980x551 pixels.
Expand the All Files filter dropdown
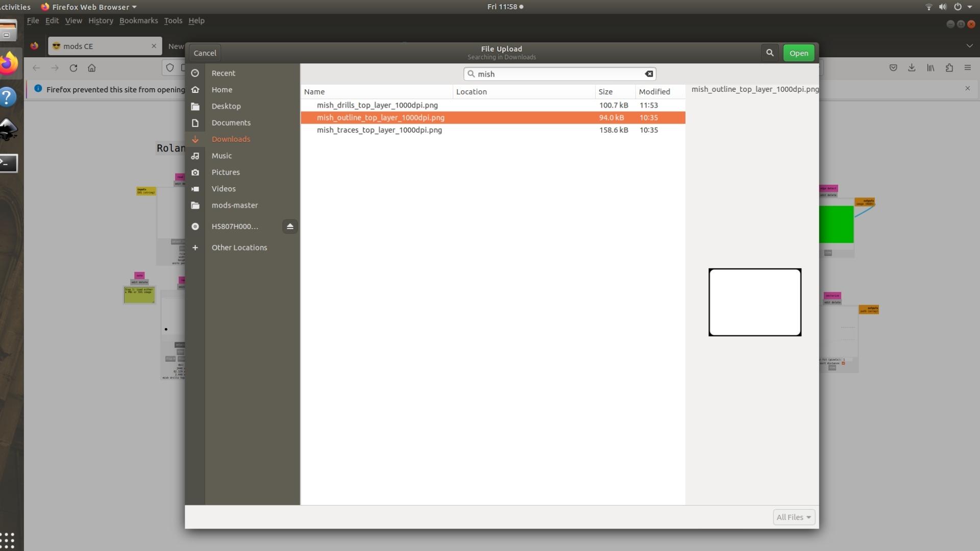pos(794,517)
